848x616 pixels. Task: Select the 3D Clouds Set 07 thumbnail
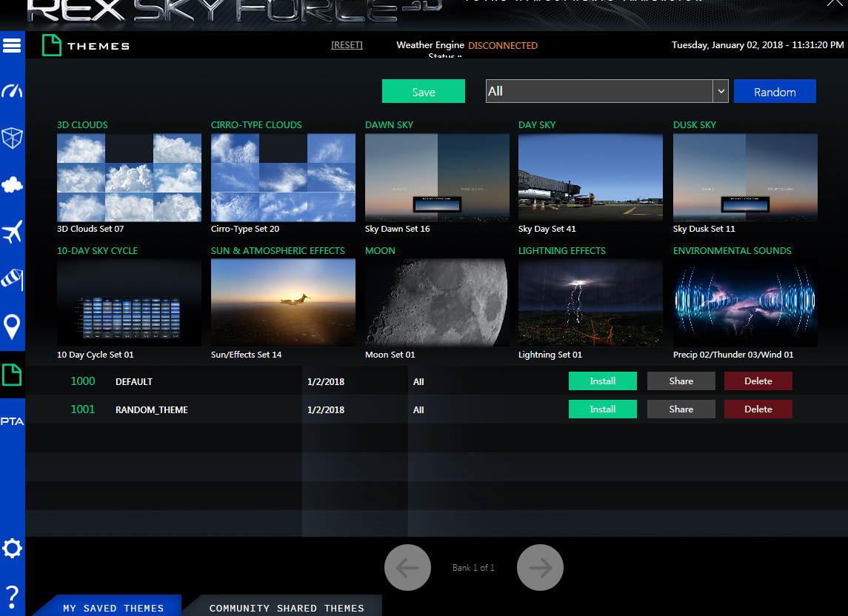pos(129,178)
